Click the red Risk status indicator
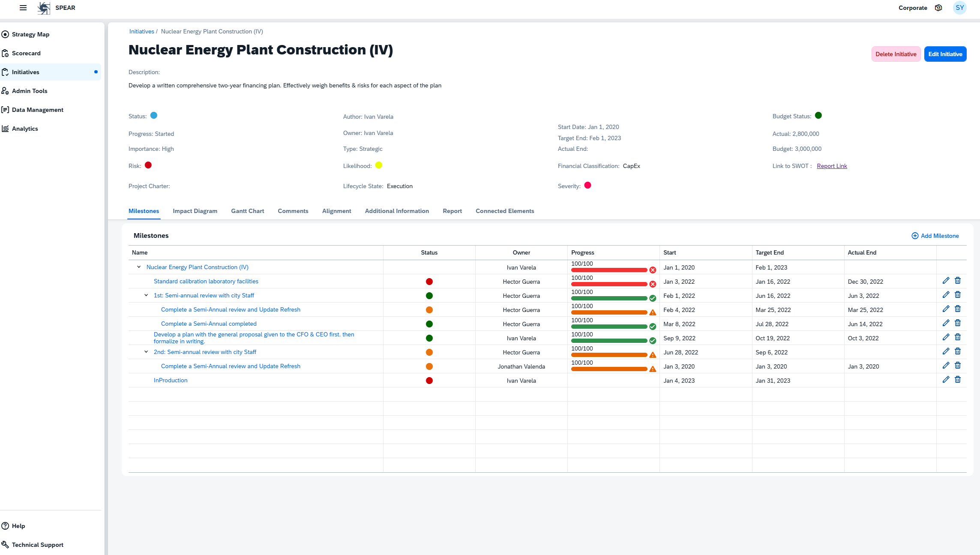This screenshot has height=555, width=980. click(148, 165)
